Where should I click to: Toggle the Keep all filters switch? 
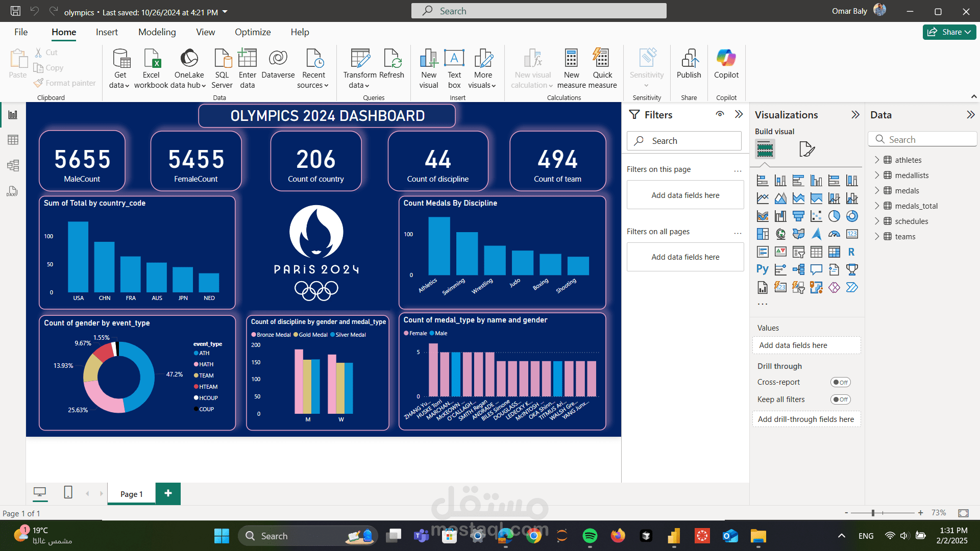click(x=840, y=399)
